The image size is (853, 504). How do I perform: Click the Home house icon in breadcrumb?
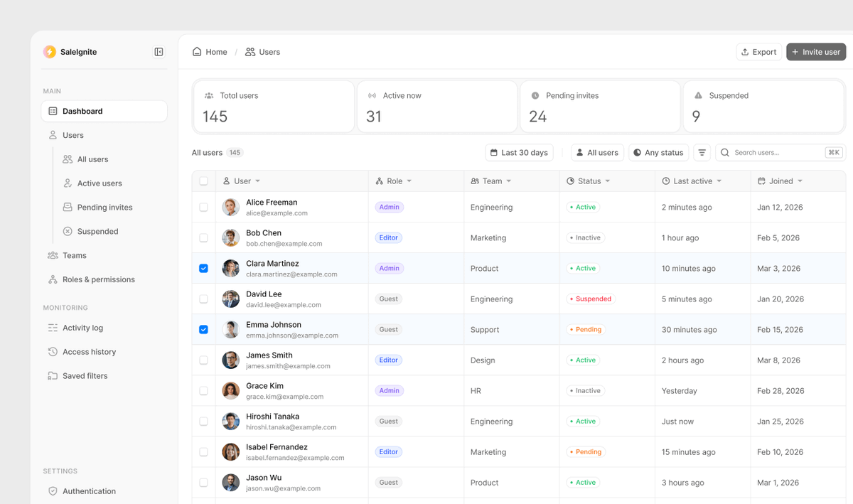tap(197, 52)
